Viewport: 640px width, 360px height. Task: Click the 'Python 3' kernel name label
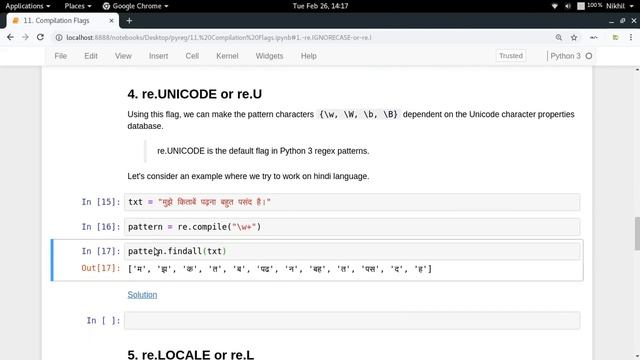(x=565, y=56)
